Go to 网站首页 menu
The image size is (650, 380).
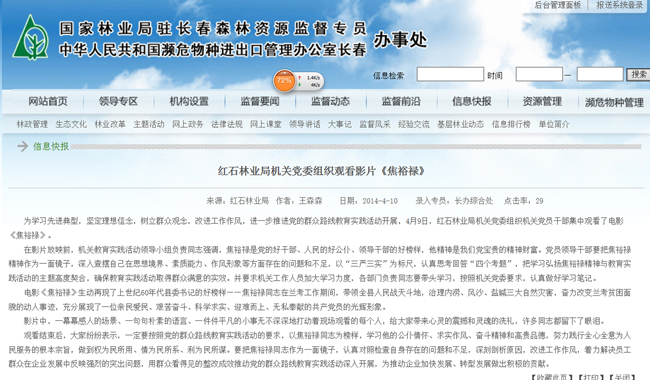[48, 102]
